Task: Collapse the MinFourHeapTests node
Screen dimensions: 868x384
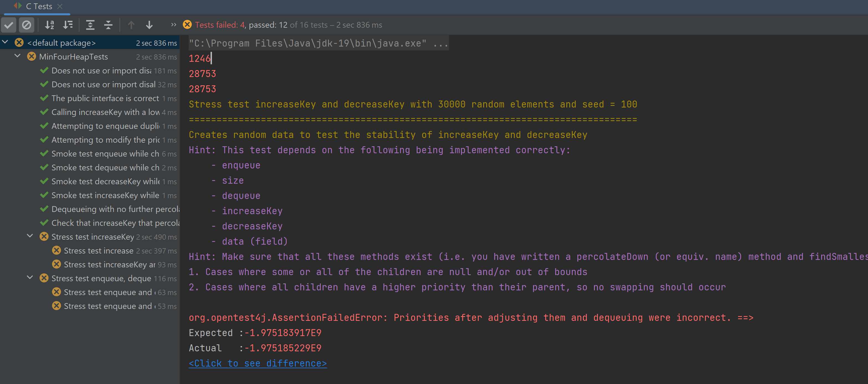Action: (x=18, y=56)
